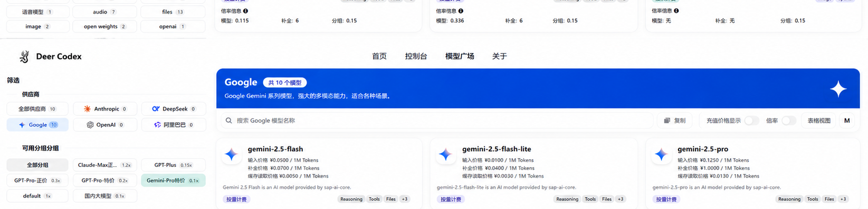Screen dimensions: 868x209
Task: Toggle the 充值价格显示 switch
Action: pos(752,121)
